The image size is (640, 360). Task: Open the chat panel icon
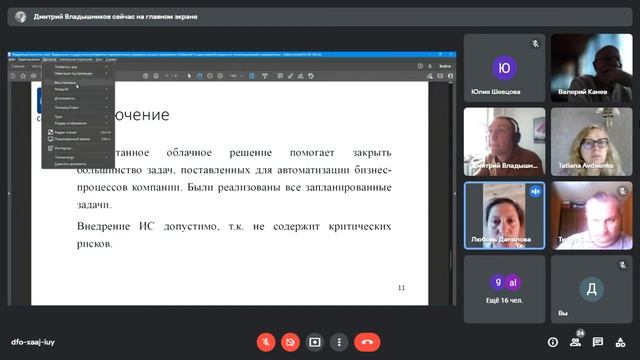pyautogui.click(x=598, y=342)
